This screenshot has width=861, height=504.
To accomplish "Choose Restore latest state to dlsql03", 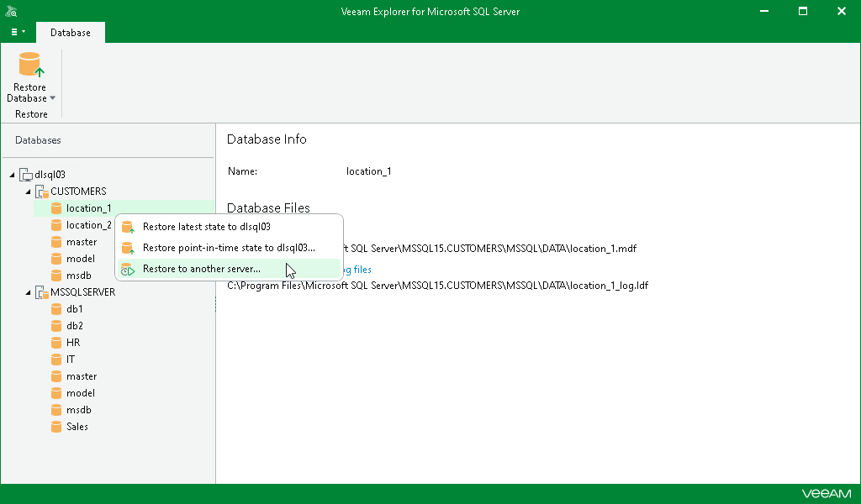I will (x=206, y=226).
